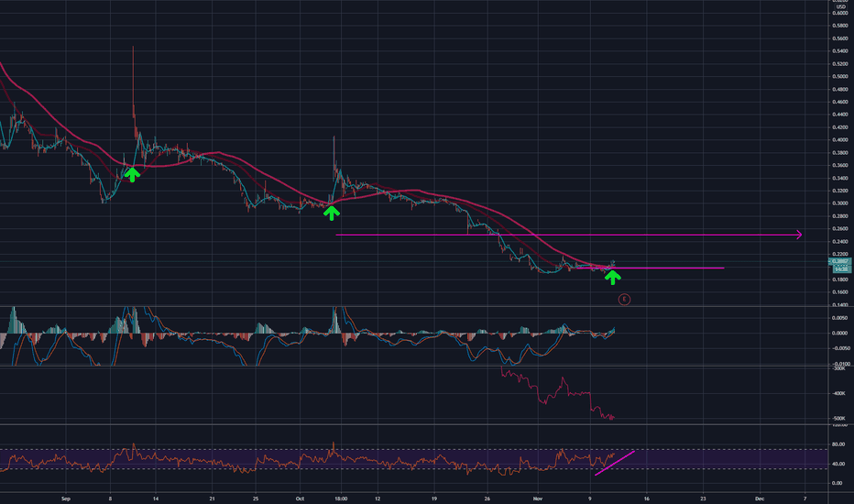The width and height of the screenshot is (854, 504).
Task: Click the 0.00 RSI scale label
Action: (x=838, y=483)
